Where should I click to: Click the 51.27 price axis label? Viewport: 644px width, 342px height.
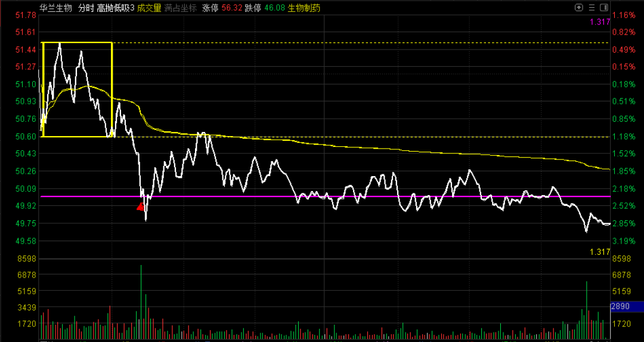pos(26,67)
